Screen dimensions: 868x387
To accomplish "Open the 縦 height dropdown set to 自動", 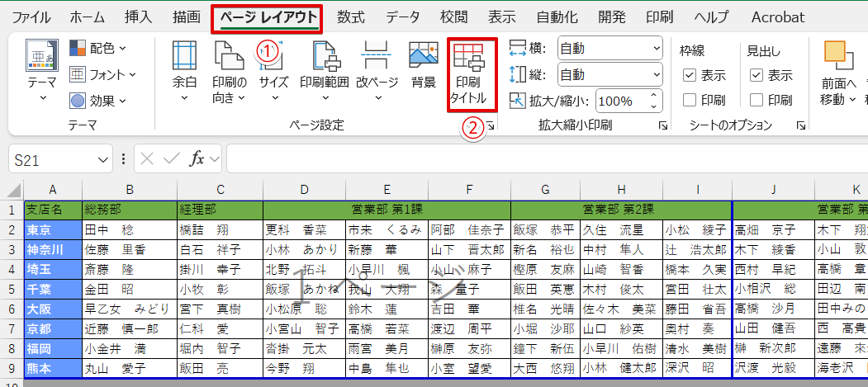I will 610,74.
